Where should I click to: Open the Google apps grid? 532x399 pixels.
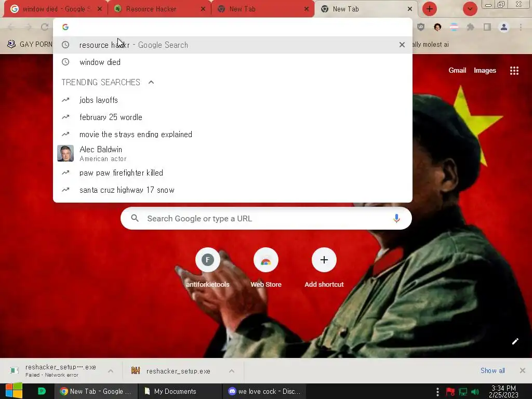[514, 70]
